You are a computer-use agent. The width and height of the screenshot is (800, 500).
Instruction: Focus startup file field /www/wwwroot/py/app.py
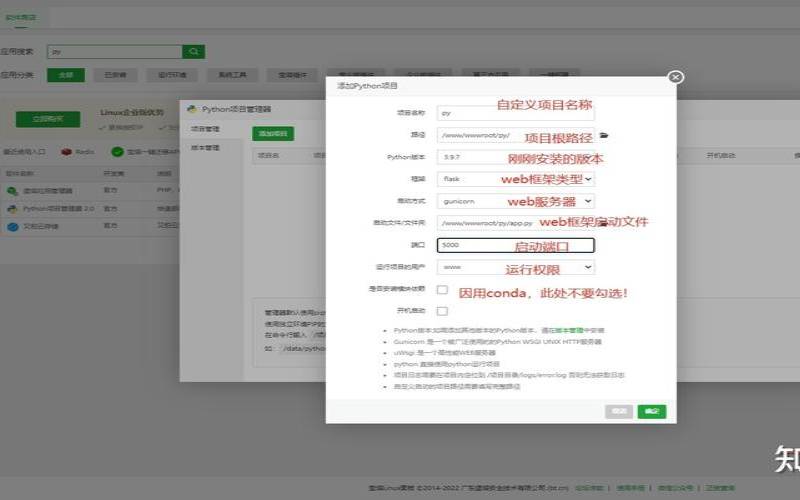point(516,223)
